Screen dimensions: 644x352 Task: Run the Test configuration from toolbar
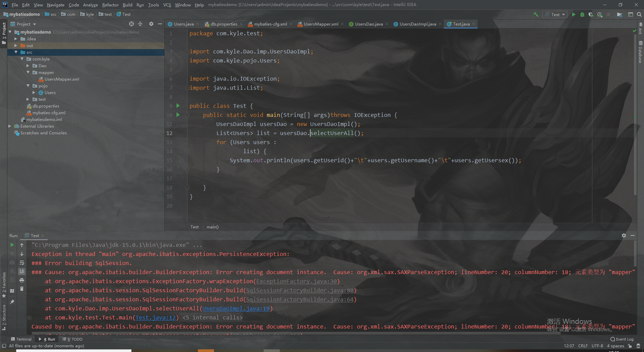(574, 14)
